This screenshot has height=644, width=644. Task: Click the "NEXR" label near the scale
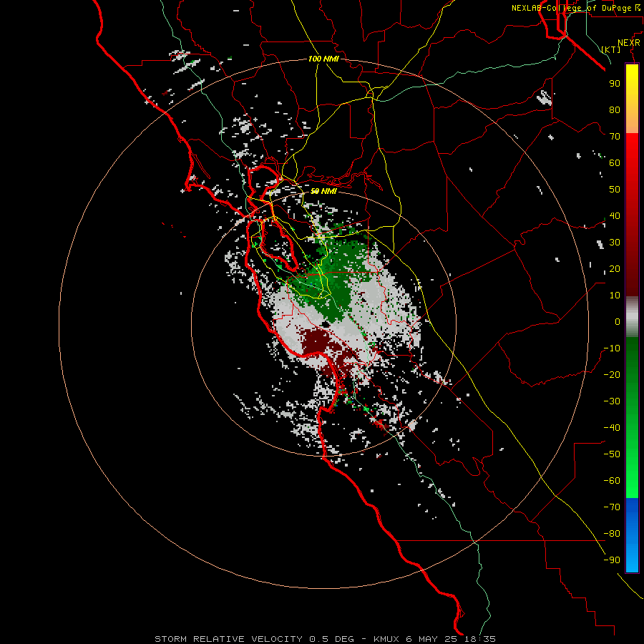629,43
